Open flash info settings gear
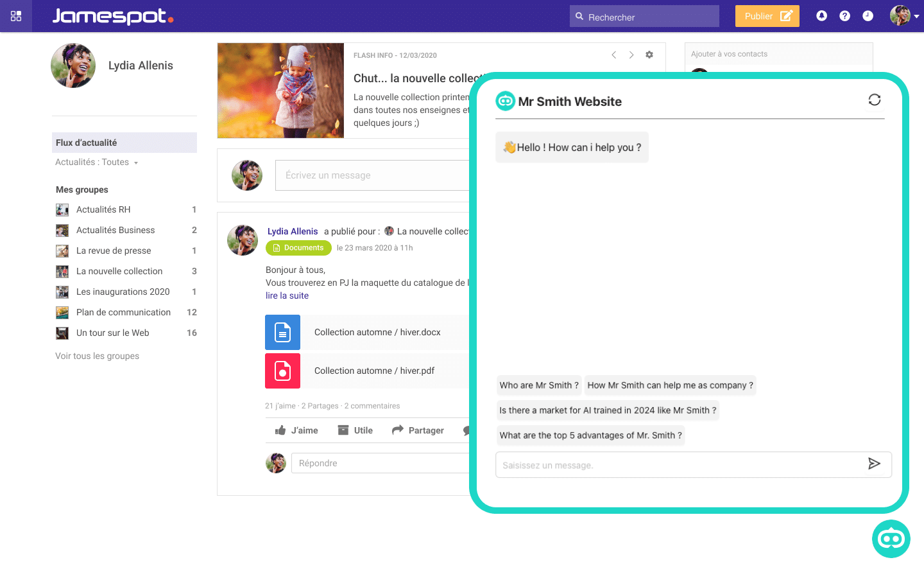Viewport: 924px width, 578px height. click(x=649, y=55)
